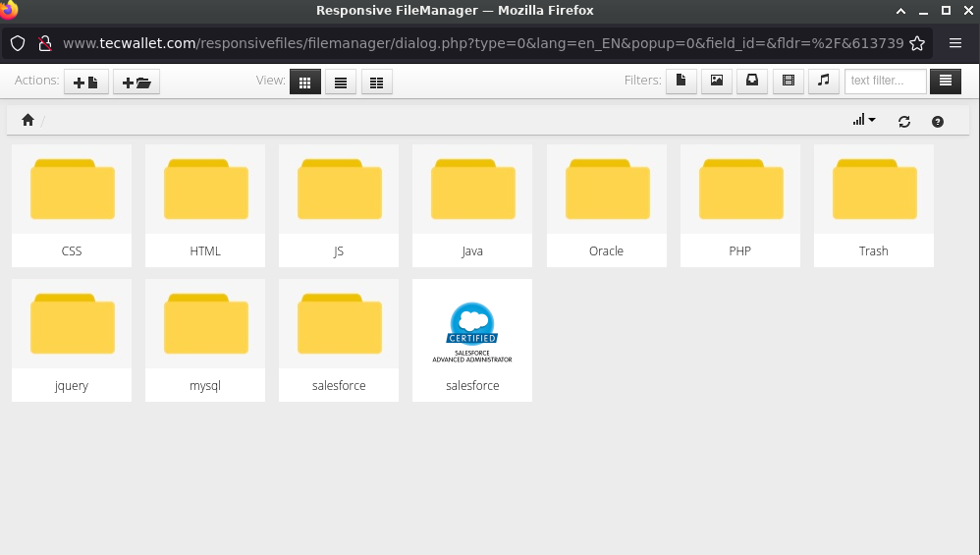Switch to list view
Image resolution: width=980 pixels, height=555 pixels.
[341, 82]
